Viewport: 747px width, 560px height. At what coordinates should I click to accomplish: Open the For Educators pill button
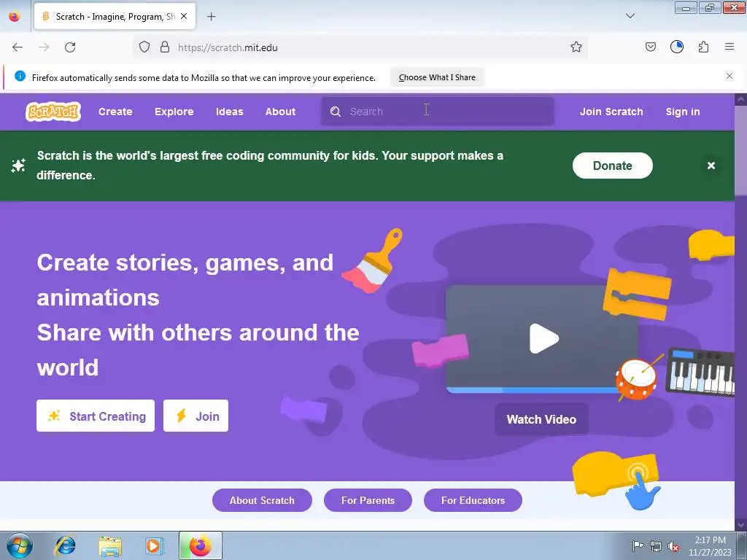tap(473, 500)
